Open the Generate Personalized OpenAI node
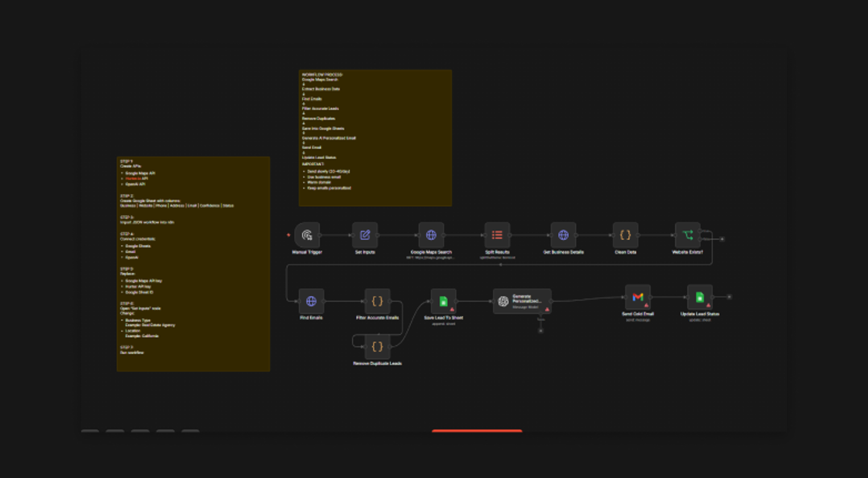This screenshot has width=868, height=478. click(x=522, y=301)
